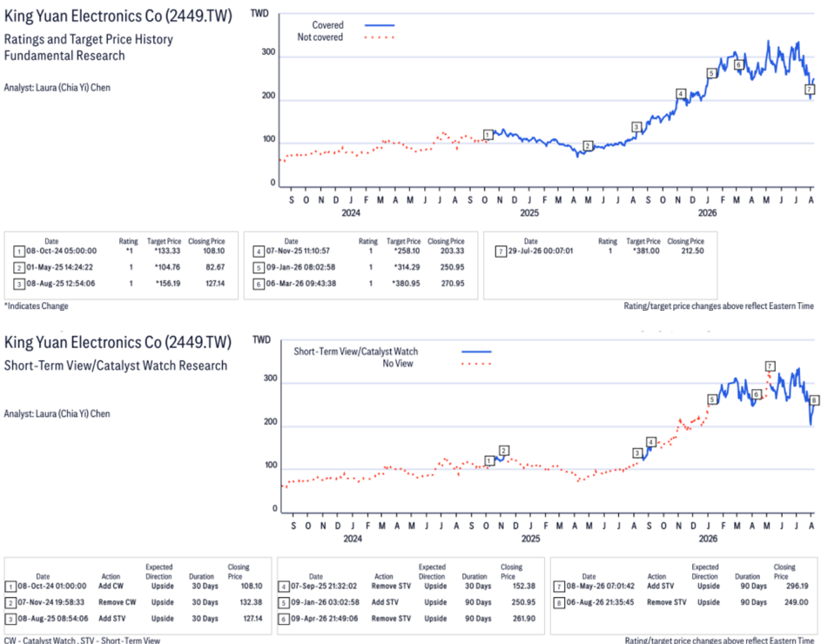Click the Short-Term View/Catalyst Watch Research heading
This screenshot has width=821, height=644.
[116, 366]
